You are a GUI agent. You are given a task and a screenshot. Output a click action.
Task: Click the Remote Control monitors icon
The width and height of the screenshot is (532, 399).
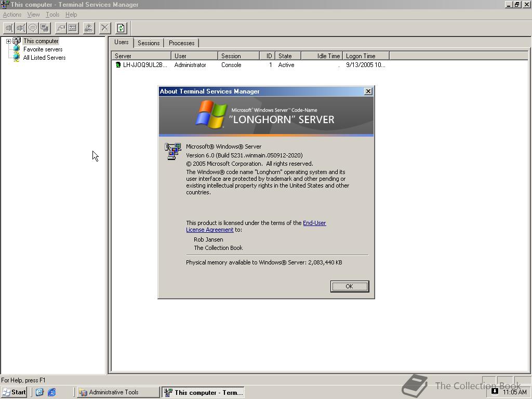tap(45, 28)
